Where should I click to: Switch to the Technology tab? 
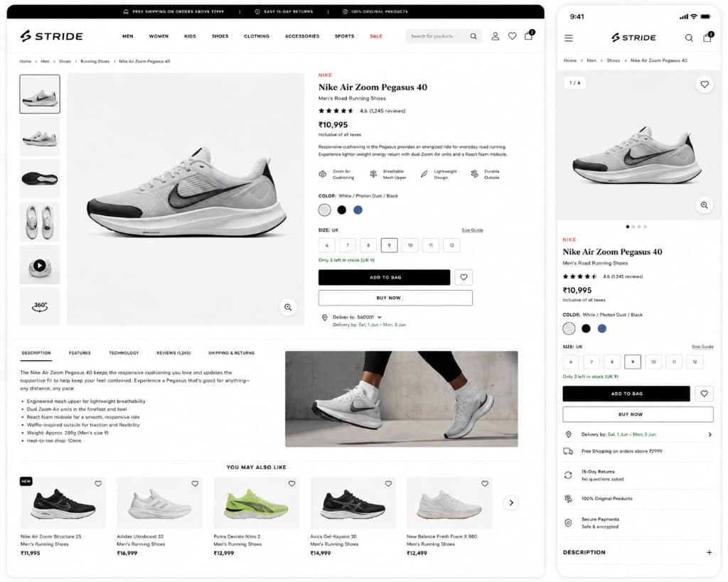point(124,353)
